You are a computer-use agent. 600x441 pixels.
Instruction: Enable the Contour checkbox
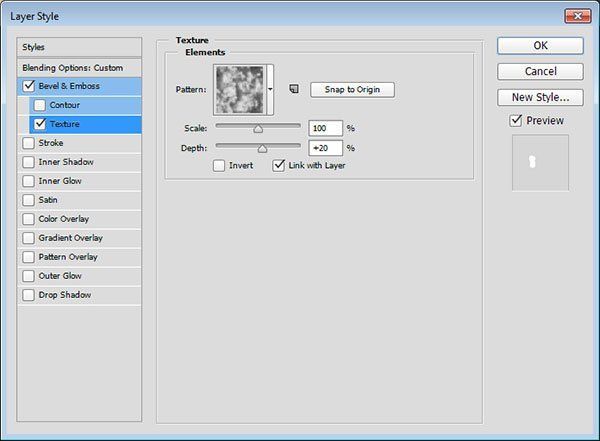click(x=40, y=105)
